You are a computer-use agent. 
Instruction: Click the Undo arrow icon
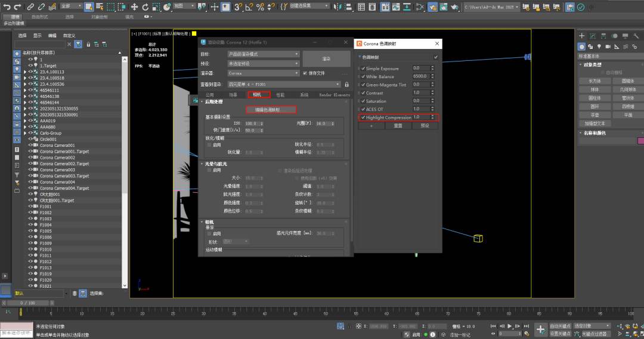click(x=7, y=7)
